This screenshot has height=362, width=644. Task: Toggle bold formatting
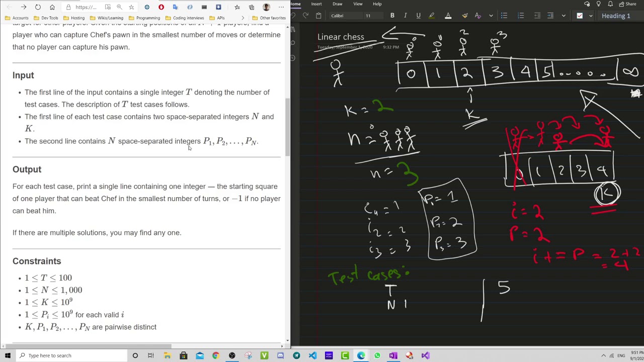click(392, 16)
